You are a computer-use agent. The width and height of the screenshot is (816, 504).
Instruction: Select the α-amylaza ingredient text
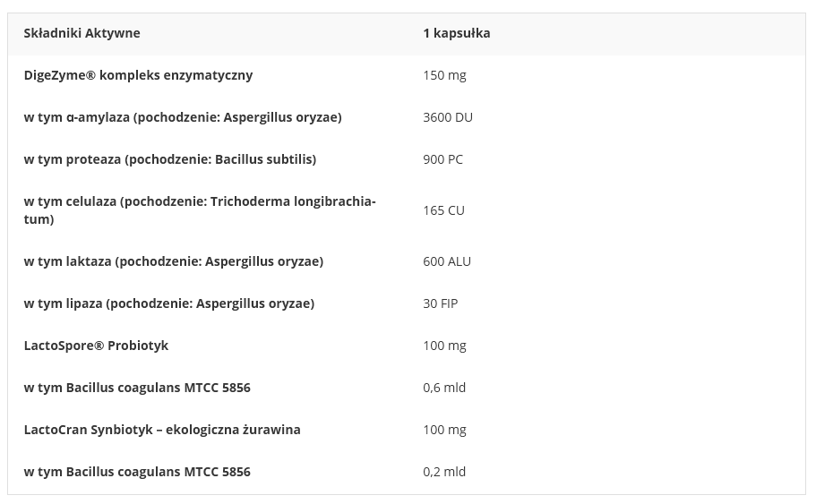click(x=183, y=117)
